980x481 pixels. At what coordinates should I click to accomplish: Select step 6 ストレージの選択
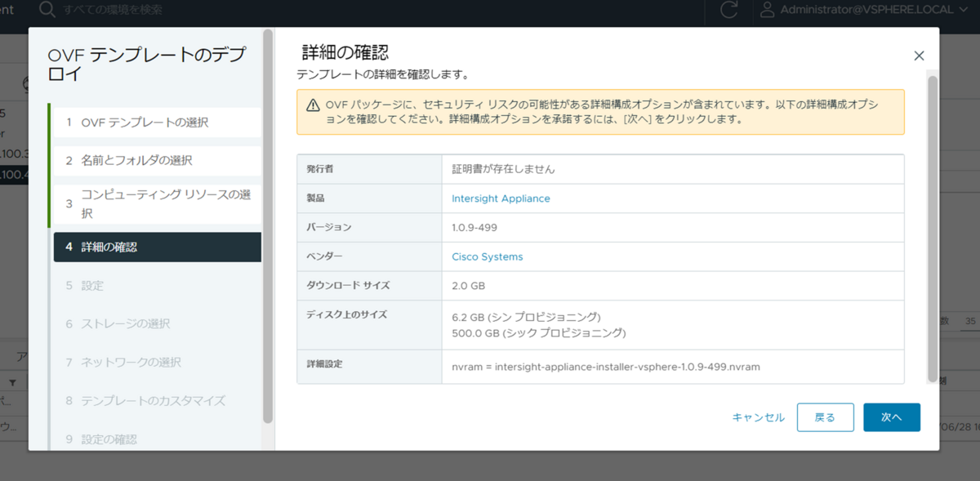(156, 323)
